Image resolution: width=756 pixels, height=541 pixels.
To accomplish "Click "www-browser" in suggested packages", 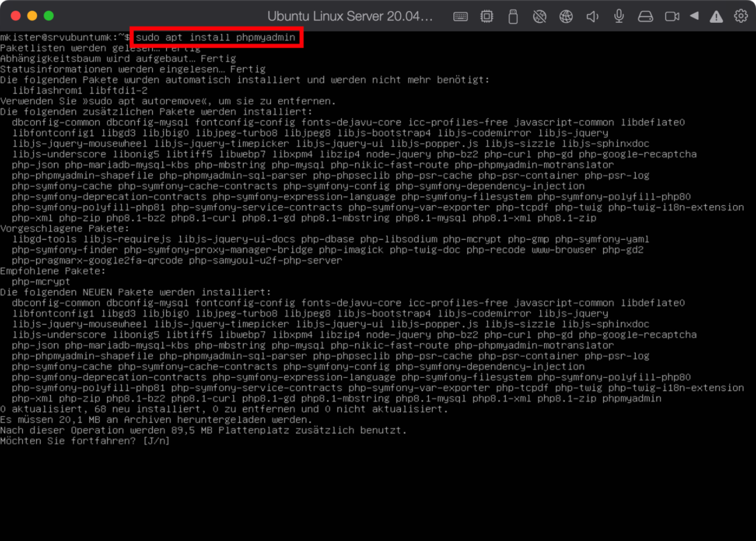I will point(564,249).
